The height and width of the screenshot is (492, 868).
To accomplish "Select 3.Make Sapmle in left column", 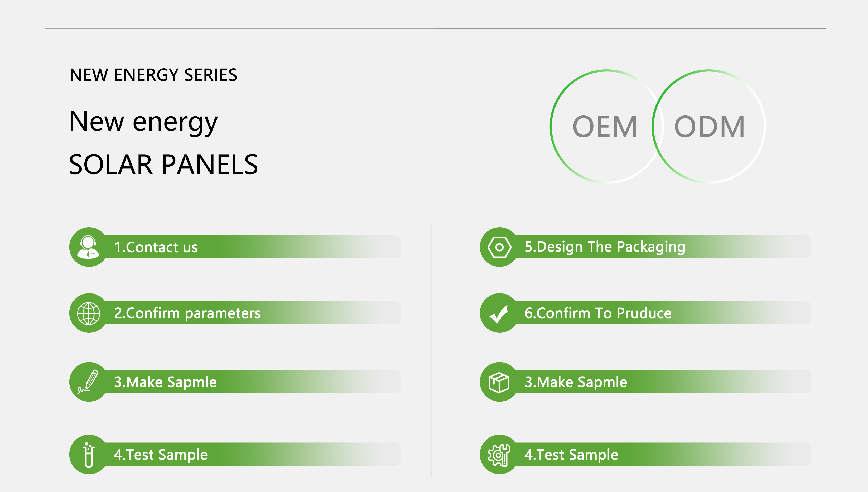I will [166, 382].
